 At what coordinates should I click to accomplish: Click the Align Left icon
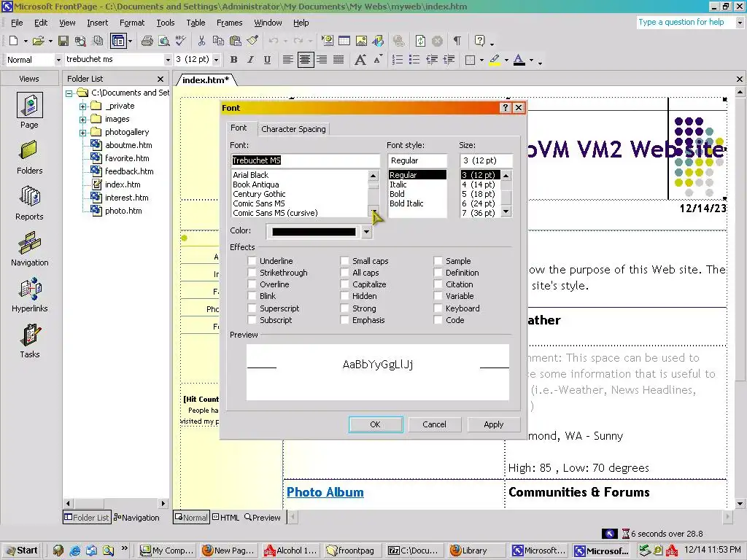click(x=287, y=60)
